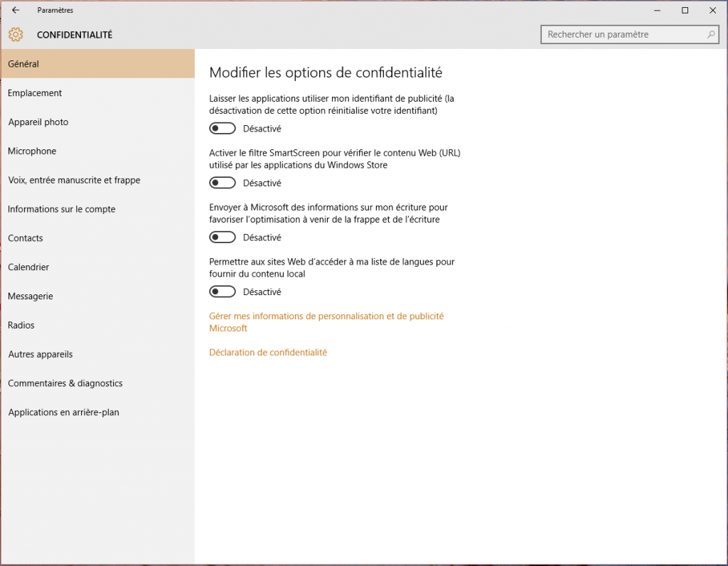Select Autres appareils in sidebar
The image size is (728, 566).
40,354
